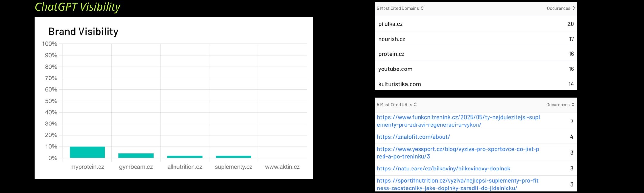Image resolution: width=644 pixels, height=193 pixels.
Task: Sort URLs table by Occurences arrows
Action: point(573,105)
